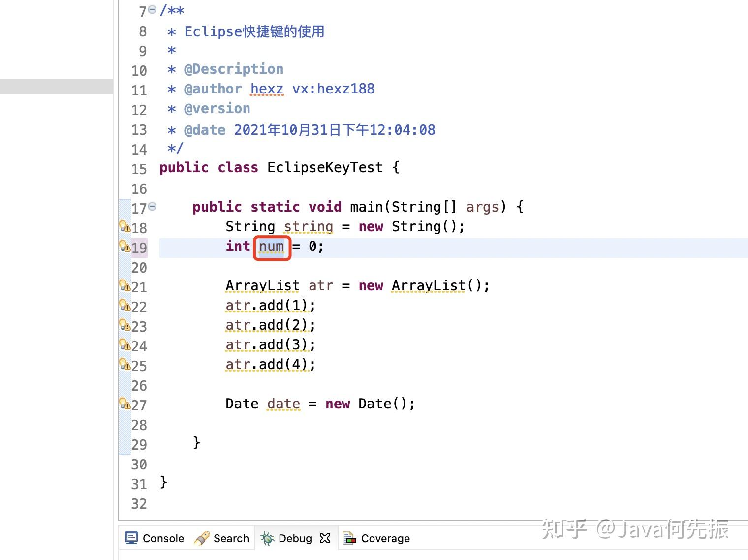Place cursor on the num variable
748x560 pixels.
click(x=272, y=247)
